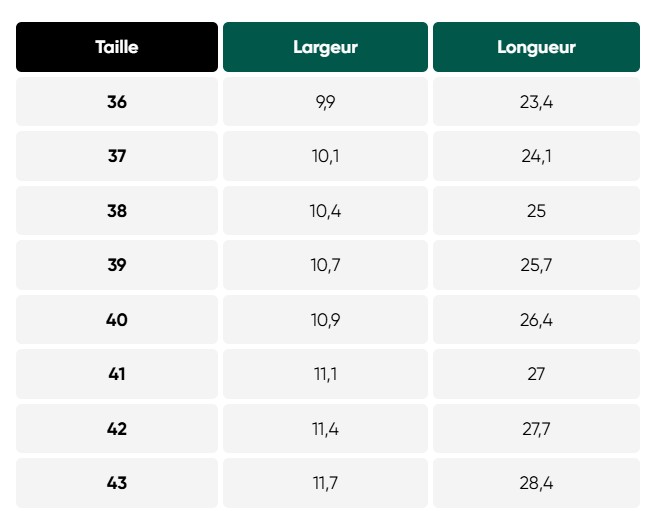This screenshot has height=511, width=658.
Task: Click the Largeur column header
Action: coord(325,47)
